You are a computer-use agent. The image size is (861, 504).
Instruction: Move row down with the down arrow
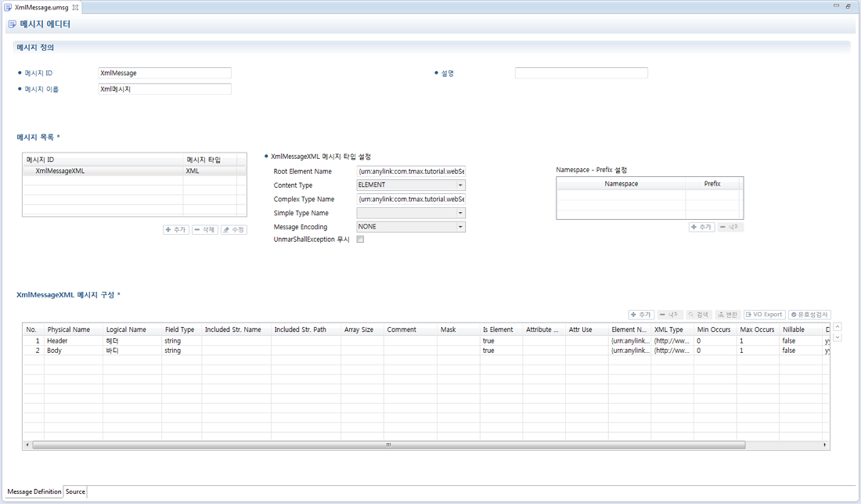(838, 337)
